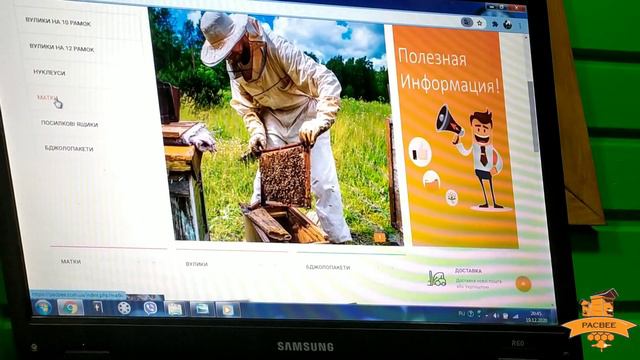This screenshot has width=640, height=360.
Task: Open the notepad-style app on the taskbar
Action: coord(176,309)
